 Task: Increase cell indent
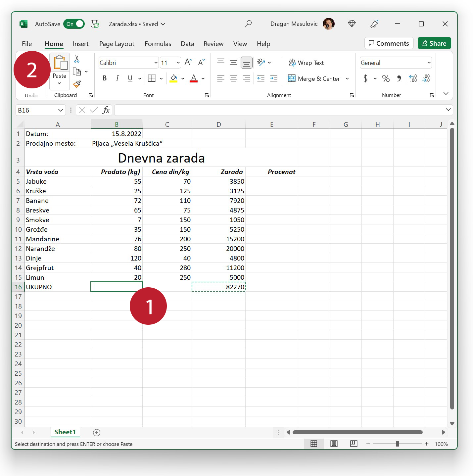pos(274,78)
